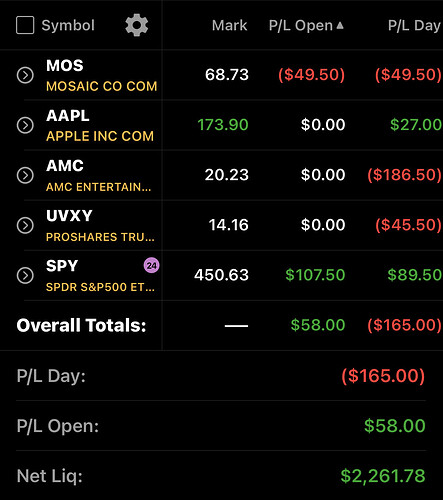
Task: Select the AMC ENTERTAIN... symbol entry
Action: pyautogui.click(x=98, y=187)
